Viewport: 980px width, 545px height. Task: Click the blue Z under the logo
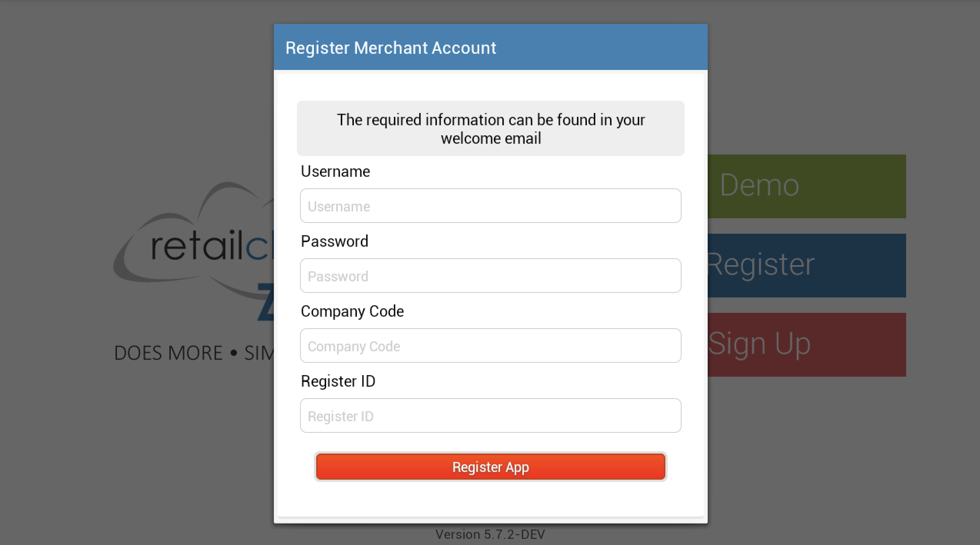(265, 304)
